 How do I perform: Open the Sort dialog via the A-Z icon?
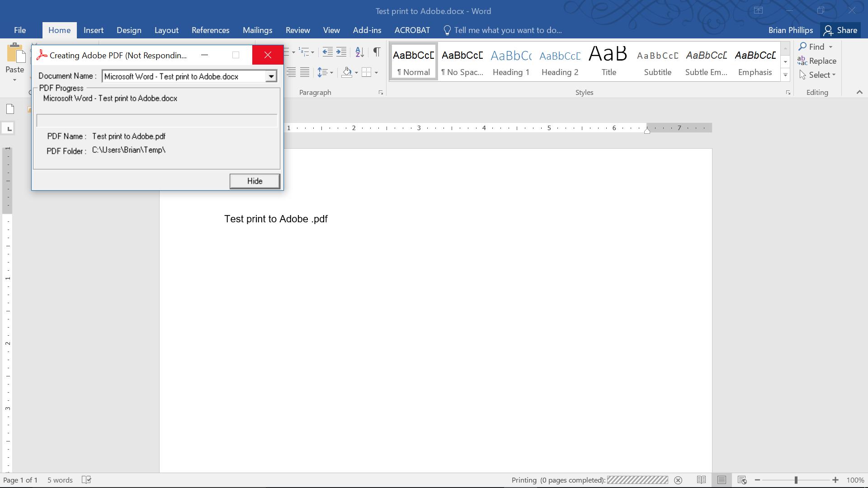pos(359,52)
